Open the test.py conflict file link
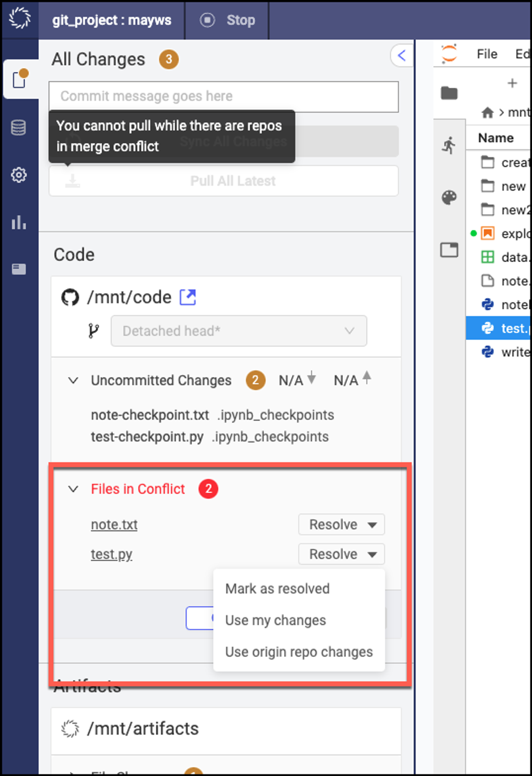This screenshot has width=532, height=776. pyautogui.click(x=111, y=554)
